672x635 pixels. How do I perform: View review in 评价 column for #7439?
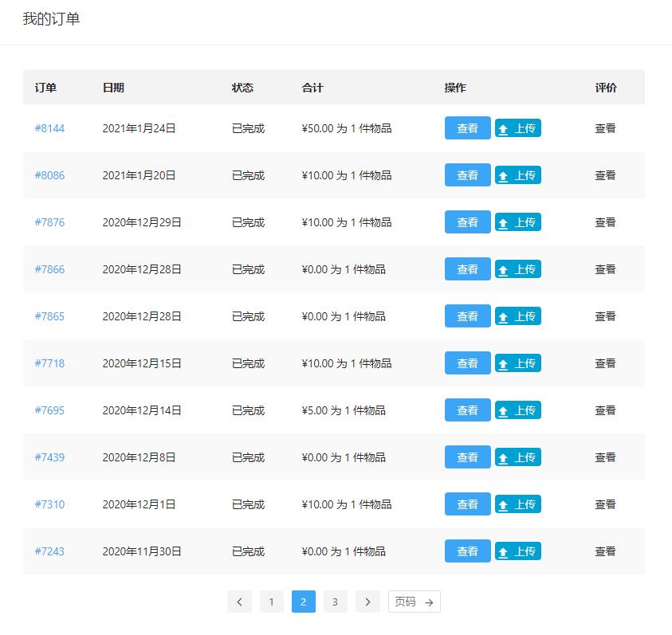point(605,457)
